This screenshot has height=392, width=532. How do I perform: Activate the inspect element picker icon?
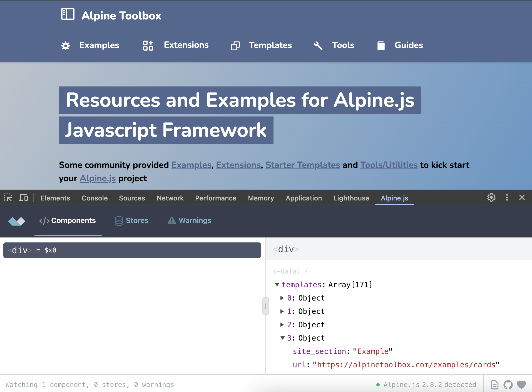(x=8, y=198)
